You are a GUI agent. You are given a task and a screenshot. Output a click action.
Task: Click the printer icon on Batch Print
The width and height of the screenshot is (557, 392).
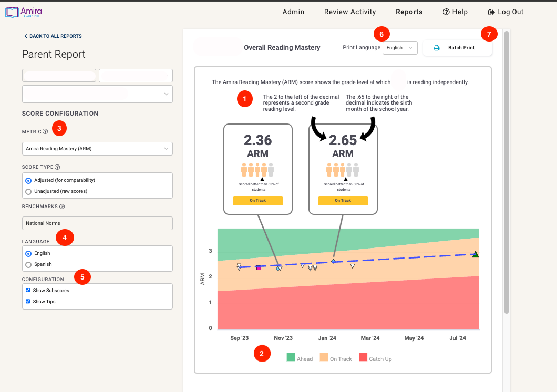tap(436, 47)
